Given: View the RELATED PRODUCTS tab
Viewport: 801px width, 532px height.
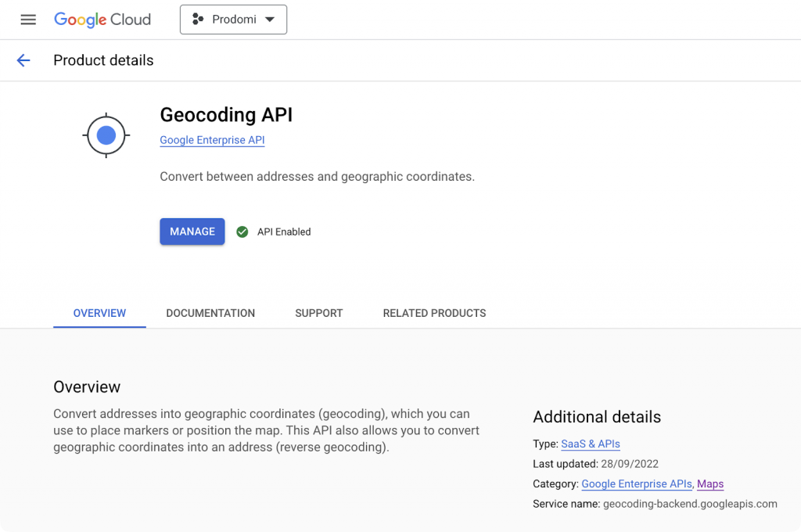Looking at the screenshot, I should point(434,313).
